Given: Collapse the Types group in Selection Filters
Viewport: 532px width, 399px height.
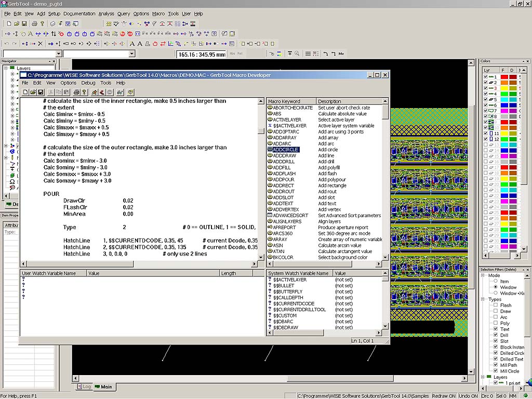Looking at the screenshot, I should (483, 299).
